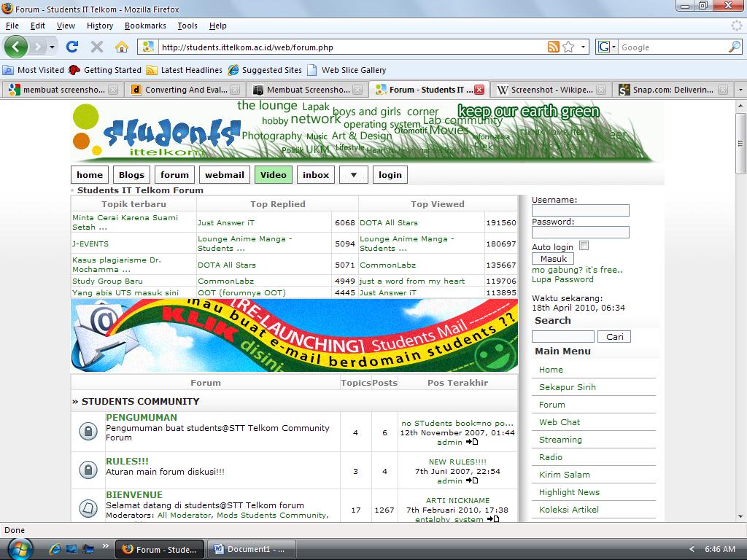
Task: Open the Getting Started bookmark
Action: coord(105,70)
